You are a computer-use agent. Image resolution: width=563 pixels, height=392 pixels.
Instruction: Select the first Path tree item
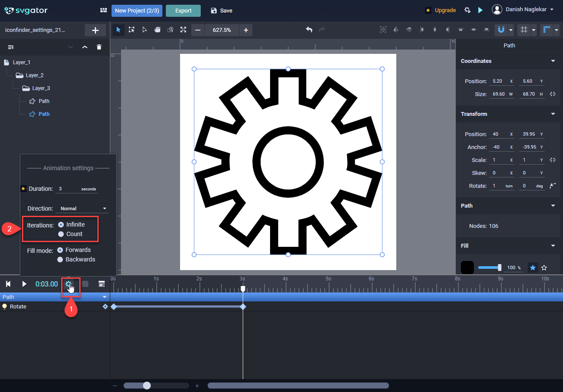[44, 101]
